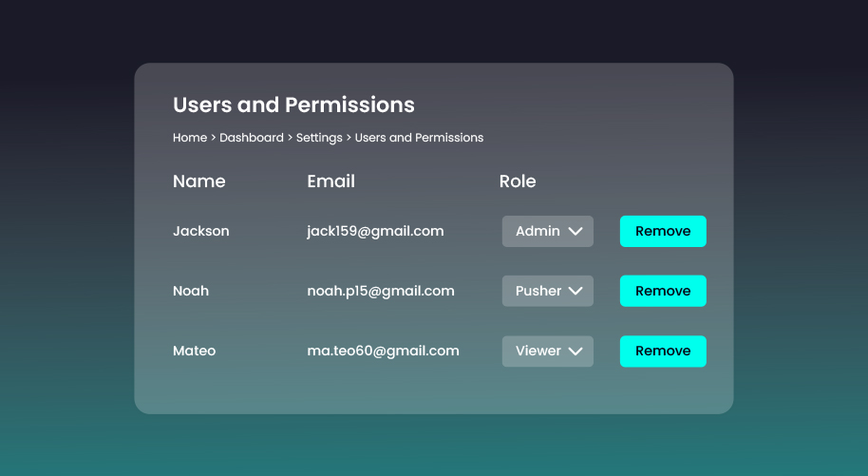Click the email jack159@gmail.com
The image size is (868, 476).
[375, 231]
